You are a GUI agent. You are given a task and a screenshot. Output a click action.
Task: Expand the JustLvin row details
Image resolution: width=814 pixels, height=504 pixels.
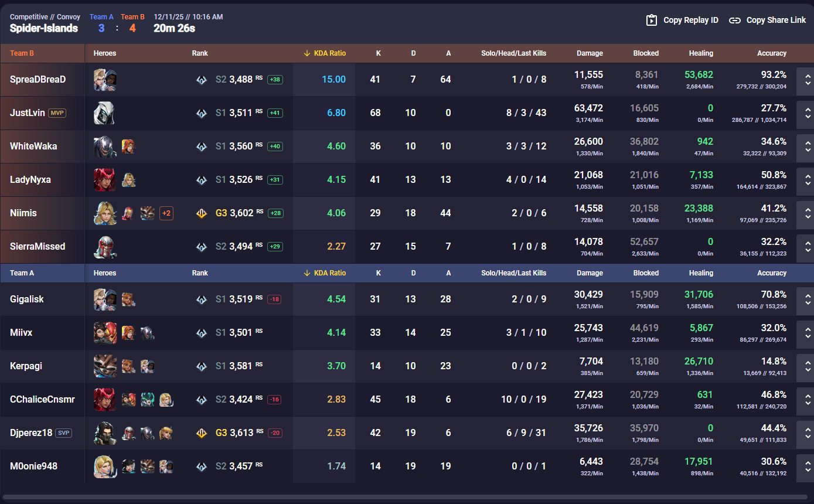tap(808, 113)
